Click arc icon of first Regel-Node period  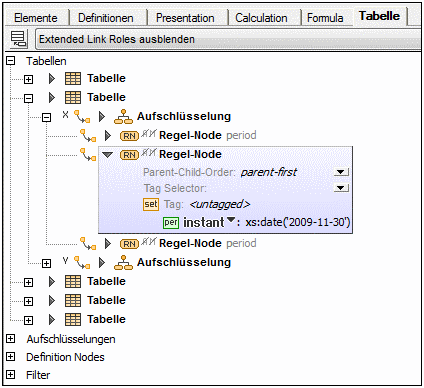point(88,136)
